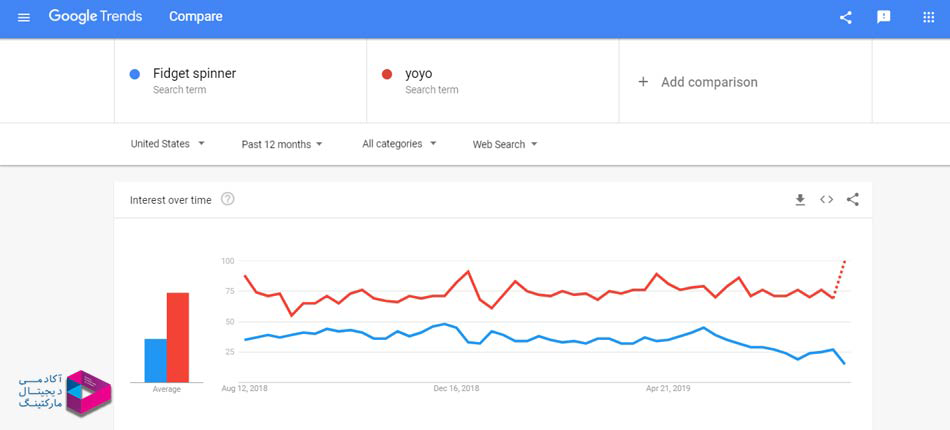The height and width of the screenshot is (430, 950).
Task: Click the help icon beside Interest over time
Action: point(228,200)
